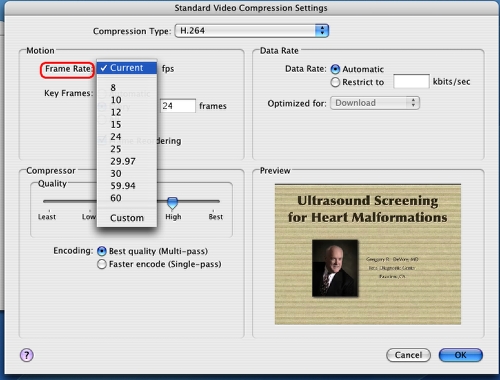
Task: Open the Optimized for Download dropdown
Action: tap(375, 103)
